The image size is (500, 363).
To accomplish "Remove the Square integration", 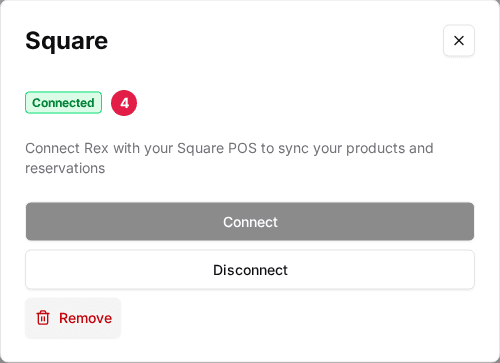I will point(73,318).
